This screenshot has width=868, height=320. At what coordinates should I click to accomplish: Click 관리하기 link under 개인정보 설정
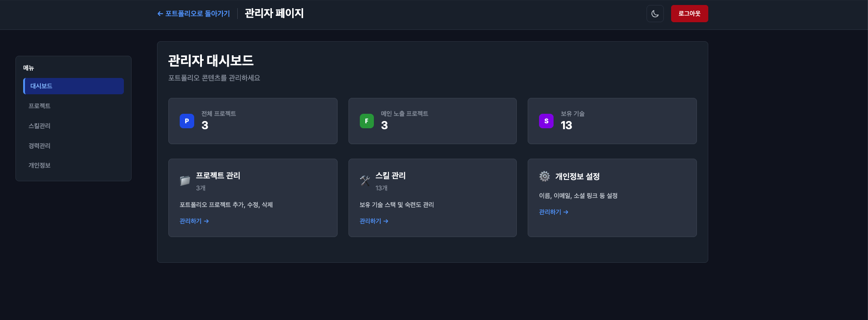click(554, 212)
